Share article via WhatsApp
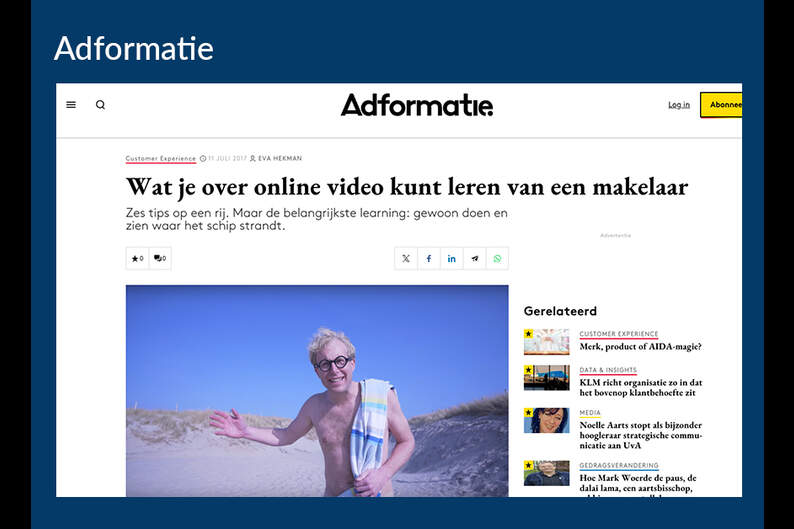Screen dimensions: 794x529 tap(497, 259)
